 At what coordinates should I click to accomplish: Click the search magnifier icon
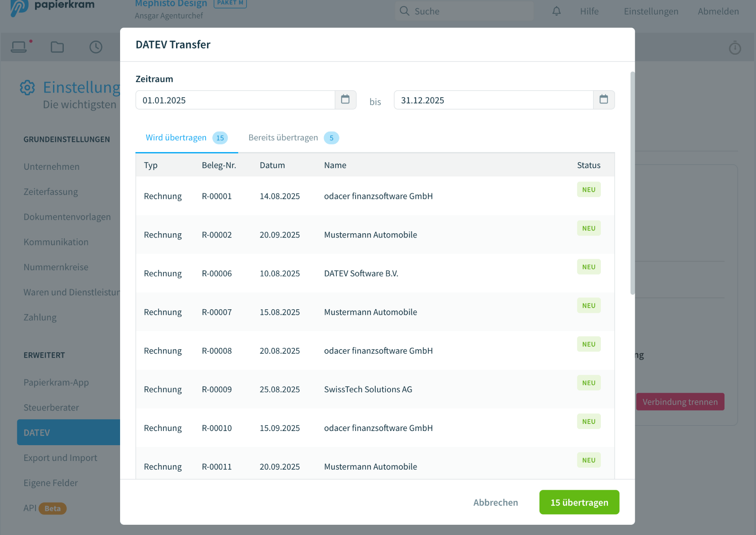point(404,11)
